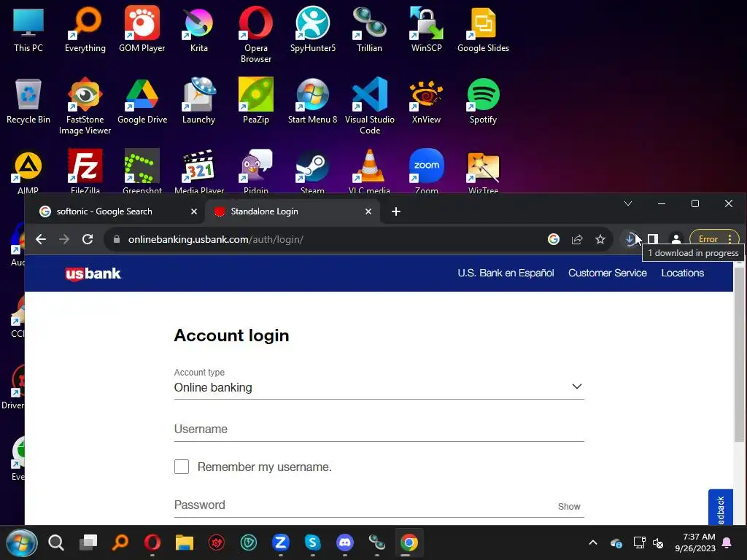Launch XnView desktop shortcut
The width and height of the screenshot is (747, 560).
coord(426,101)
